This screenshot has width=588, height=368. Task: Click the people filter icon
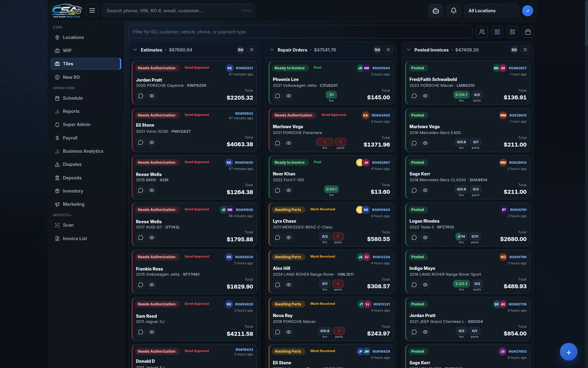(x=482, y=32)
